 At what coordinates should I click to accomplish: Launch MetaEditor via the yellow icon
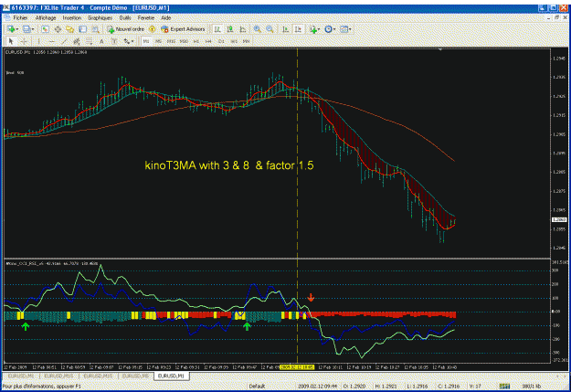click(152, 29)
